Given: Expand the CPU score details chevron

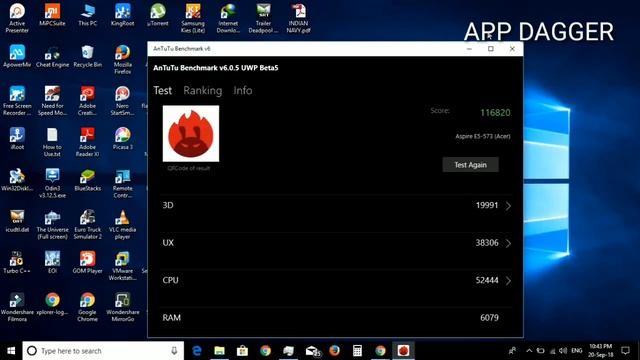Looking at the screenshot, I should click(x=508, y=281).
